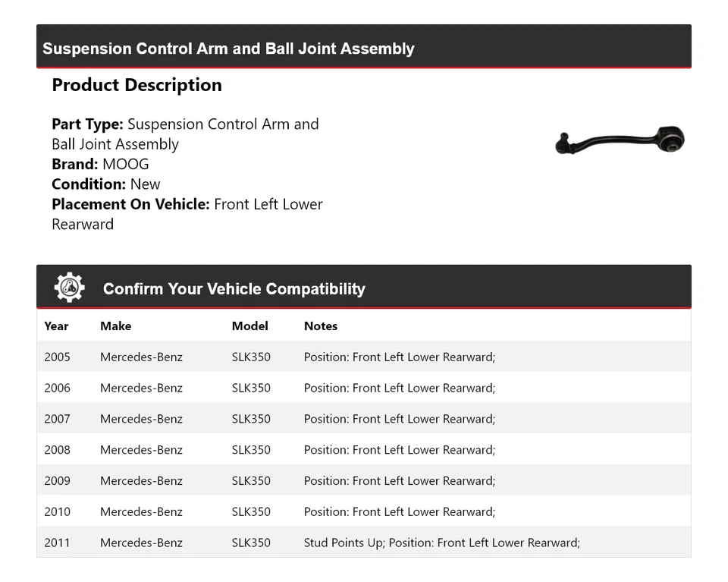This screenshot has width=728, height=582.
Task: Select the 2010 year cell
Action: 57,511
